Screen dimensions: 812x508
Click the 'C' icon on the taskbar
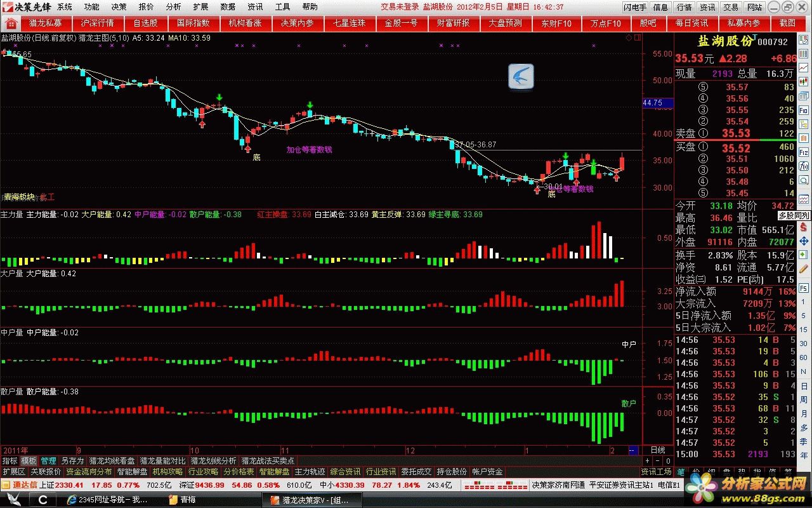43,500
